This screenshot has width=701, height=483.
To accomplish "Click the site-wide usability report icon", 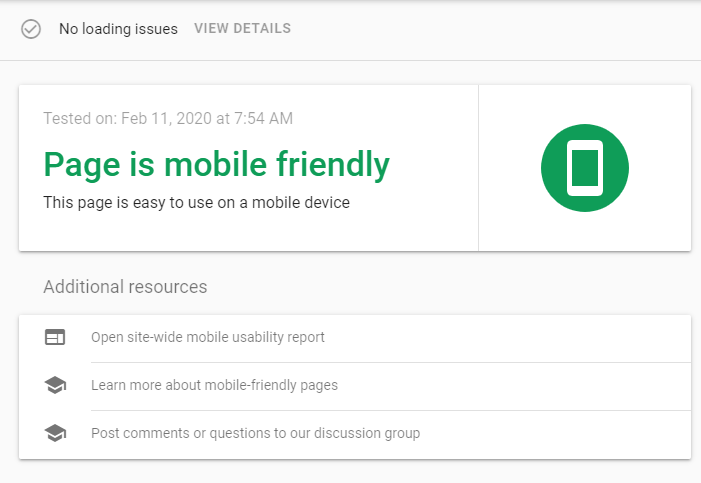I will point(55,337).
